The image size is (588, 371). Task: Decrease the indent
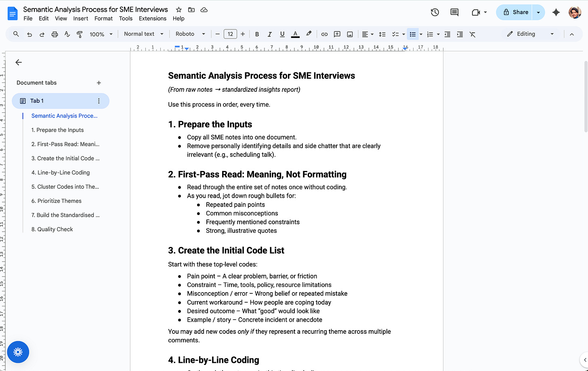click(447, 34)
